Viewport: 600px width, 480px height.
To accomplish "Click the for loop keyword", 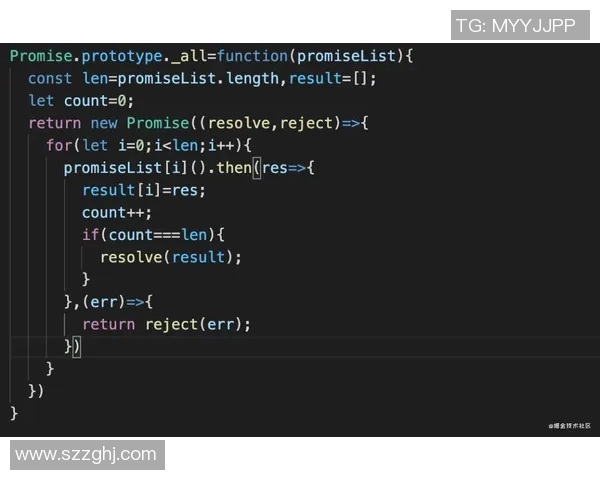I will coord(59,145).
